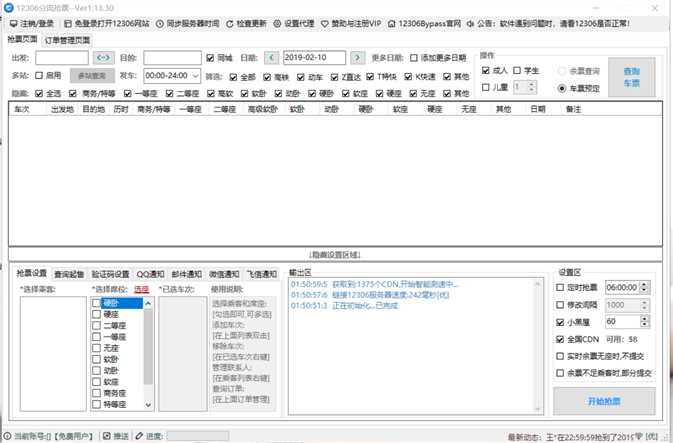Viewport: 673px width, 443px height.
Task: Click the 出发 station input field
Action: (62, 58)
